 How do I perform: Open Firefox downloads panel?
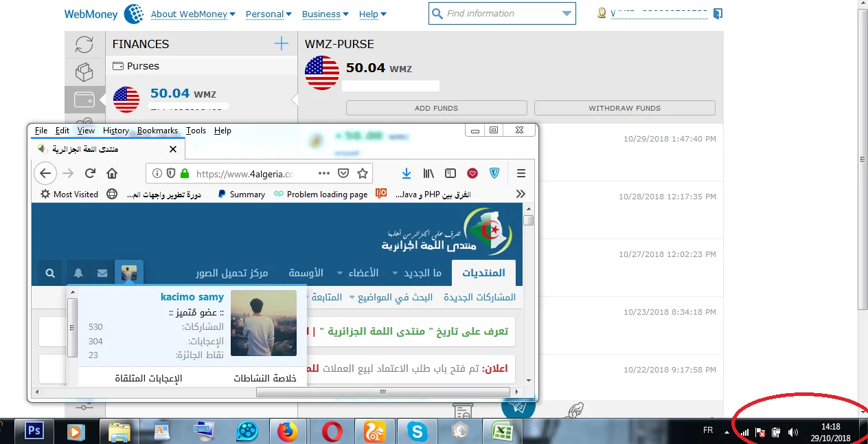[x=407, y=173]
